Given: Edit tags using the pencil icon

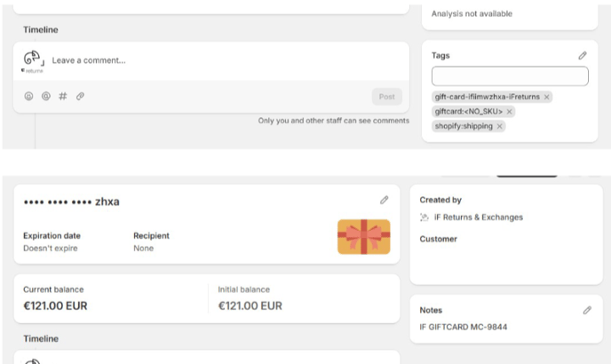Looking at the screenshot, I should pyautogui.click(x=583, y=56).
